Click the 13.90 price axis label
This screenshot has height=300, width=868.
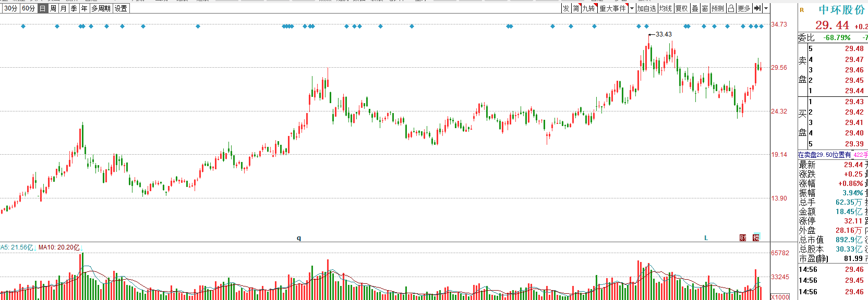click(x=779, y=198)
